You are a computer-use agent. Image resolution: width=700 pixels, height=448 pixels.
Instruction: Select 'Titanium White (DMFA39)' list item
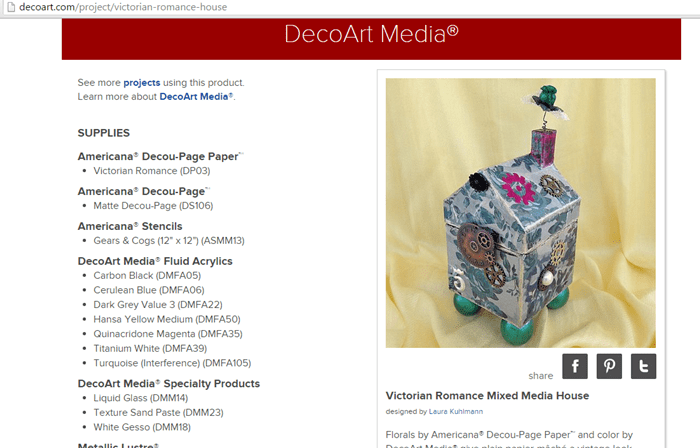coord(150,348)
